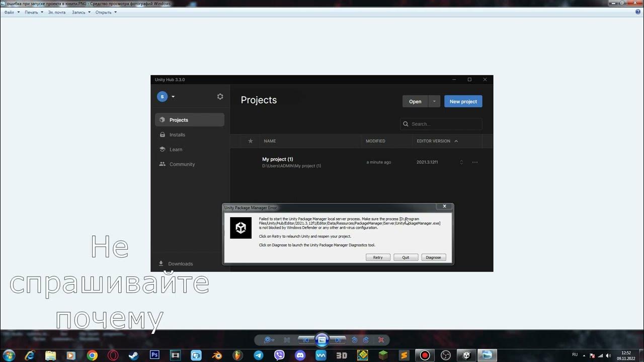Launch Internet Explorer from taskbar
Screen dimensions: 644x362
point(30,355)
